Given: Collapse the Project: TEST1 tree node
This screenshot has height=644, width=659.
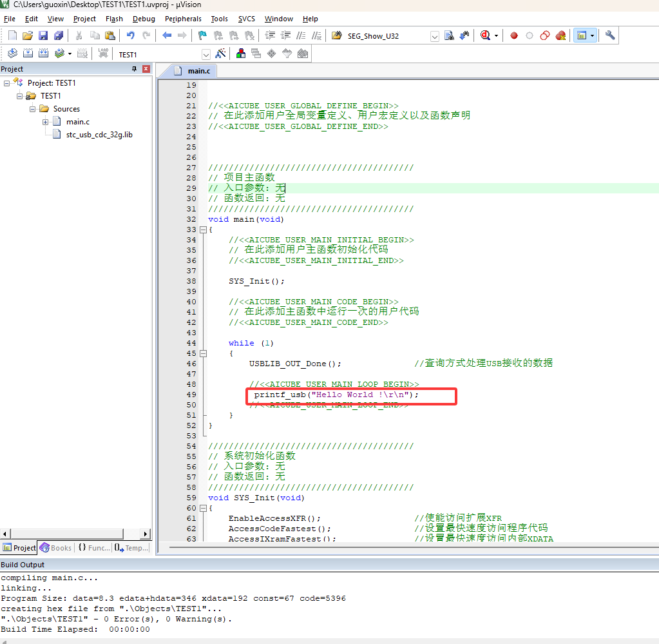Looking at the screenshot, I should [x=6, y=83].
